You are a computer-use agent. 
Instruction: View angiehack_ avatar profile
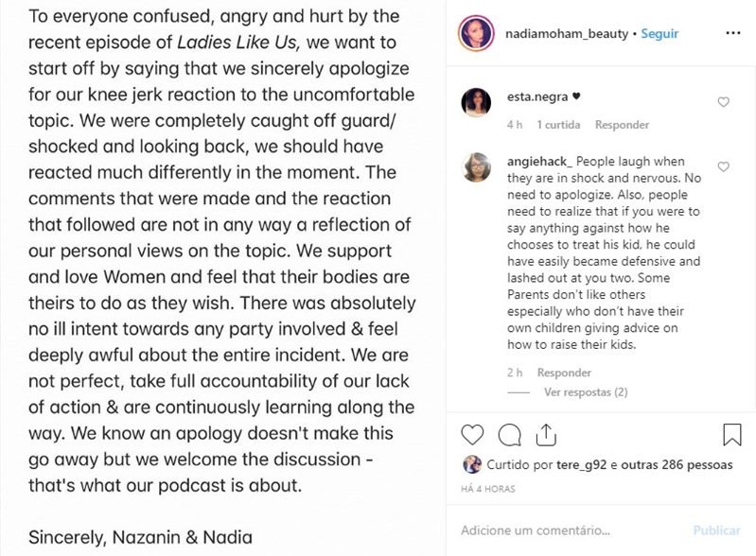pyautogui.click(x=476, y=167)
